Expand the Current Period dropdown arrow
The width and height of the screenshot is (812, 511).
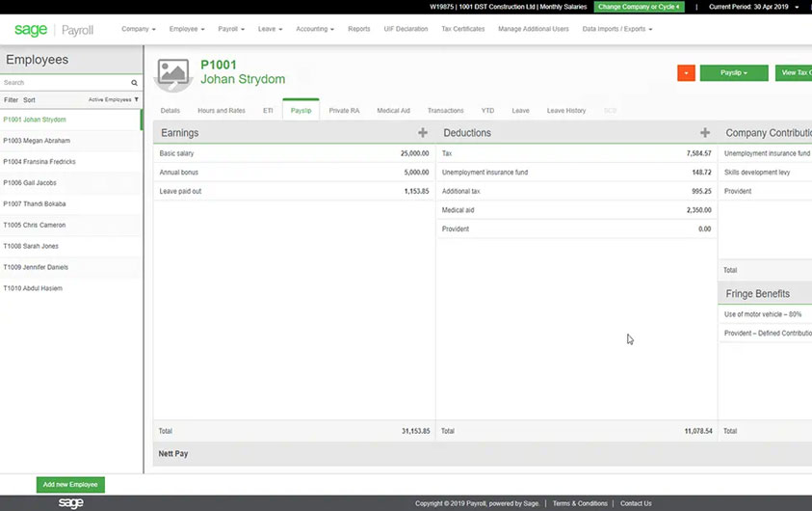(x=797, y=7)
